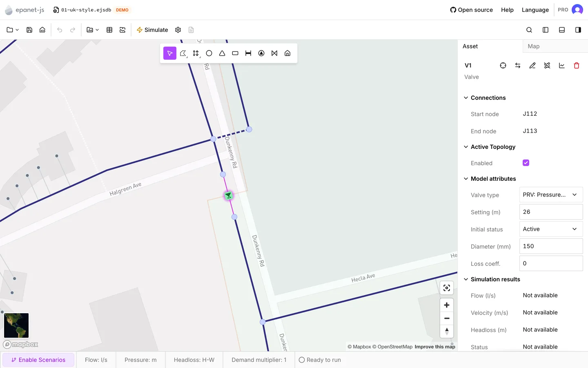Viewport: 588px width, 368px height.
Task: Click the 01-uk-style.ejsdb file name
Action: (86, 10)
